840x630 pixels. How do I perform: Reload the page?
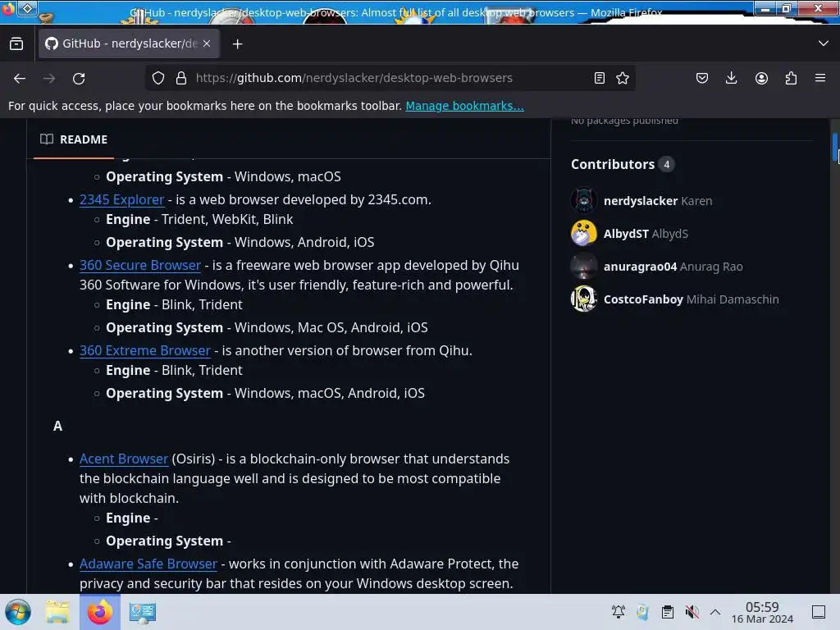[x=79, y=78]
